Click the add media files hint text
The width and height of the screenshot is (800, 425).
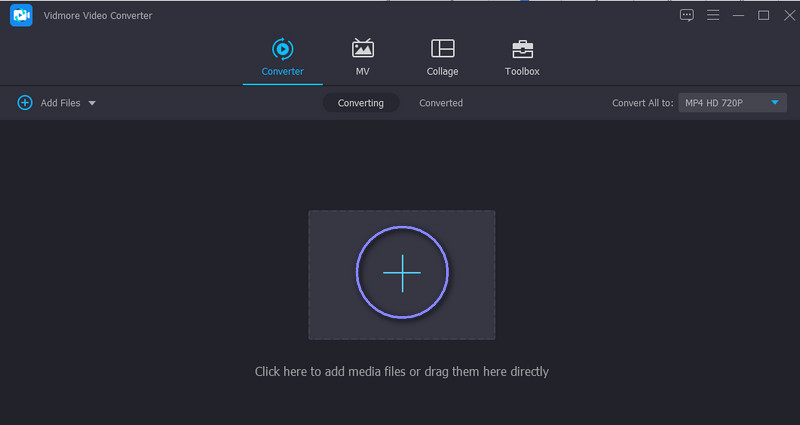(401, 371)
